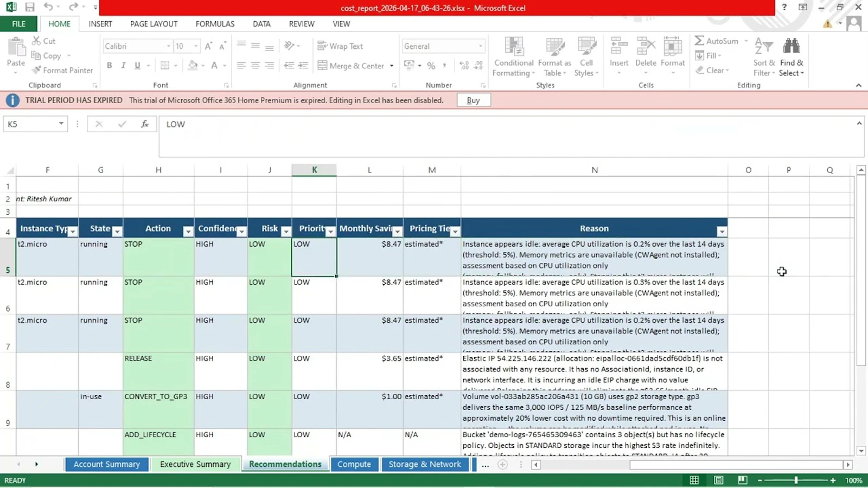Open Find & Select binoculars menu

pyautogui.click(x=792, y=57)
